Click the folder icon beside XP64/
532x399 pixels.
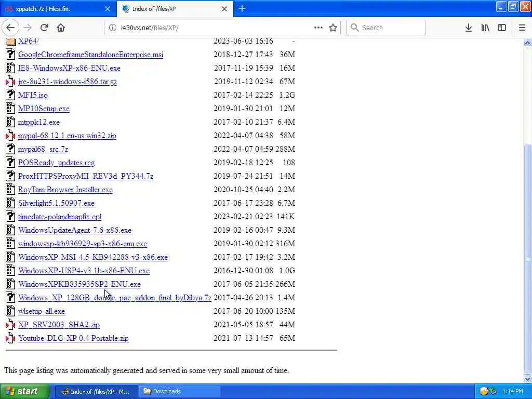point(10,42)
